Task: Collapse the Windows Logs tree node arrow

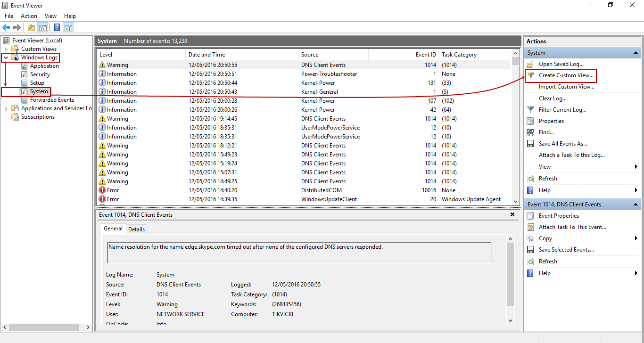Action: 6,57
